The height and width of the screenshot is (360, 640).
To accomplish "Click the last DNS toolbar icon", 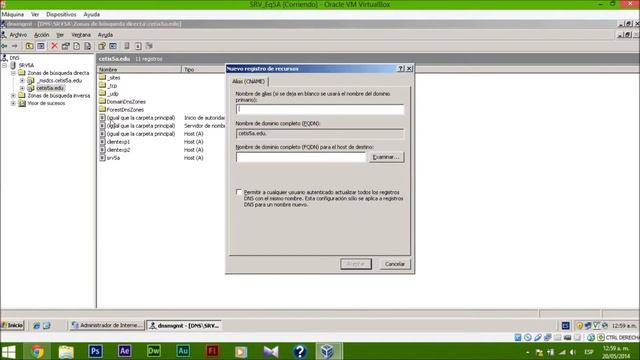I will 149,46.
